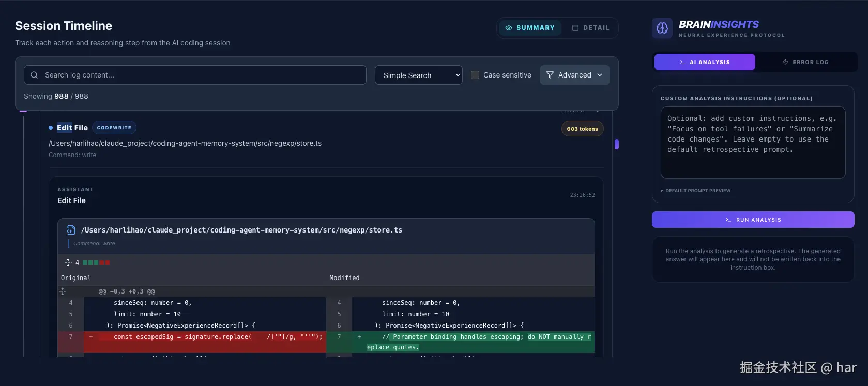This screenshot has height=386, width=868.
Task: Expand the Default Prompt Preview disclosure
Action: point(696,191)
